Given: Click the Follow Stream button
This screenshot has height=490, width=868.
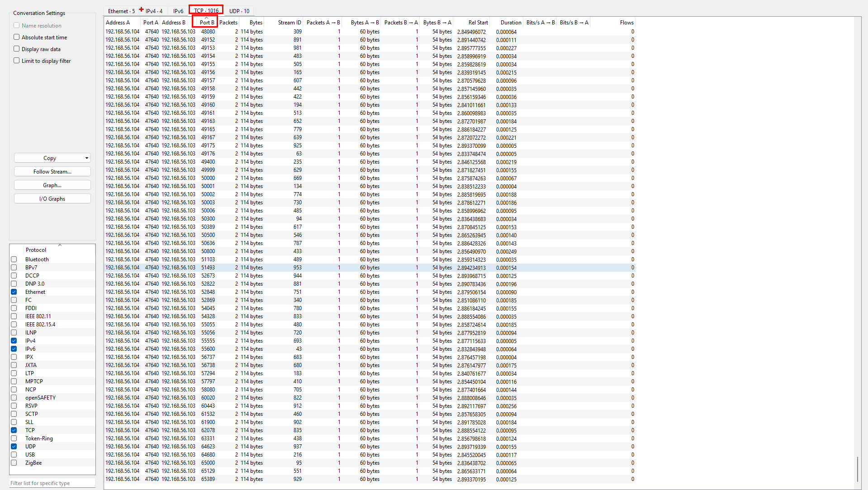Looking at the screenshot, I should [52, 172].
